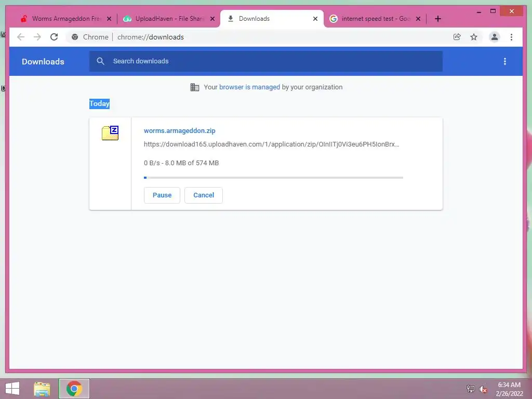Maximize the Chrome window
This screenshot has height=399, width=532.
click(x=493, y=11)
